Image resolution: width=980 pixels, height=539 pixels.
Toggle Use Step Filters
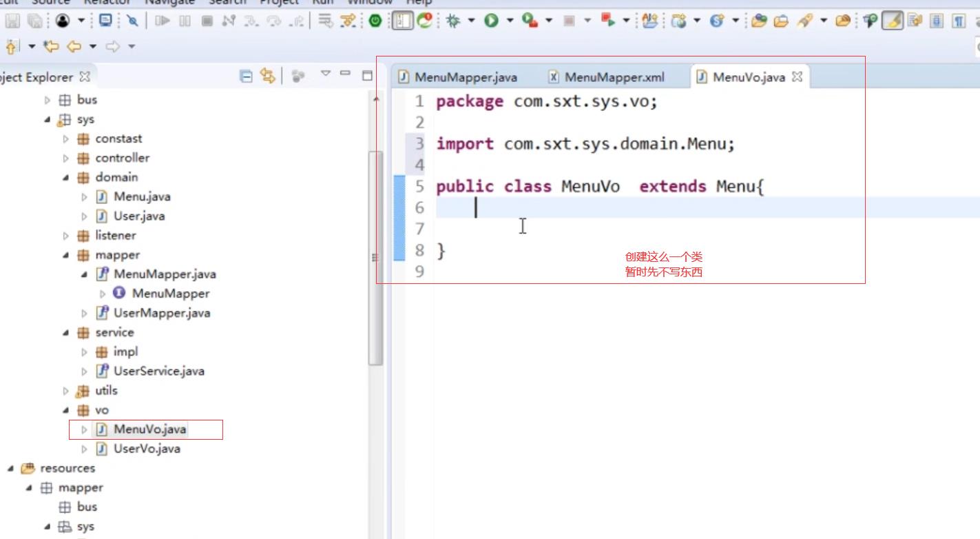[349, 21]
